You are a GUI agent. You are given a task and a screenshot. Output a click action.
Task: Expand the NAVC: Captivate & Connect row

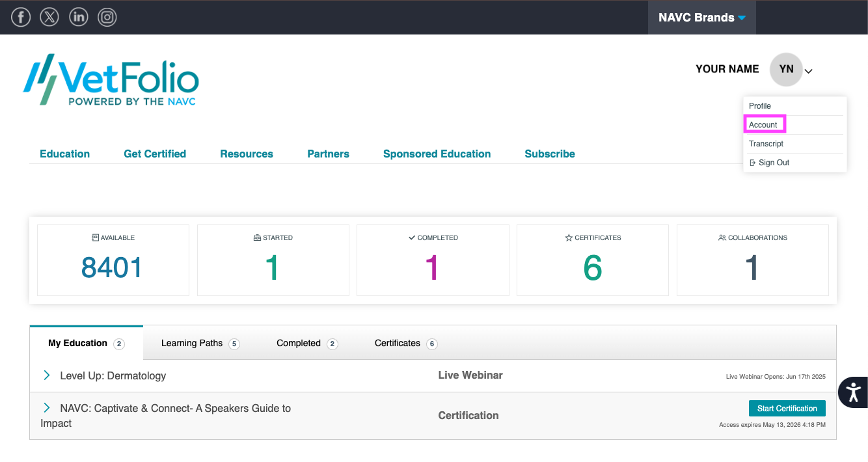pos(47,408)
